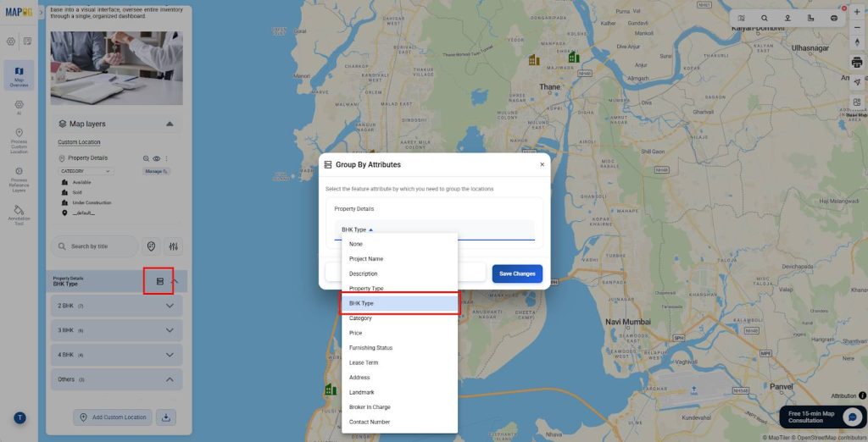The image size is (868, 442).
Task: Toggle the BHK Type attribute dropdown
Action: [435, 229]
